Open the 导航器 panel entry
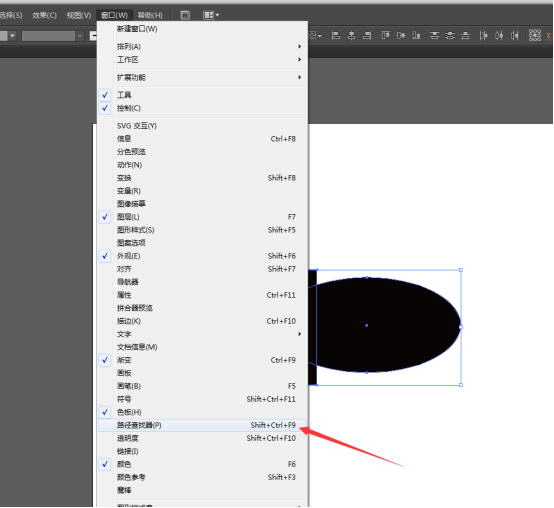Image resolution: width=554 pixels, height=508 pixels. pyautogui.click(x=203, y=282)
